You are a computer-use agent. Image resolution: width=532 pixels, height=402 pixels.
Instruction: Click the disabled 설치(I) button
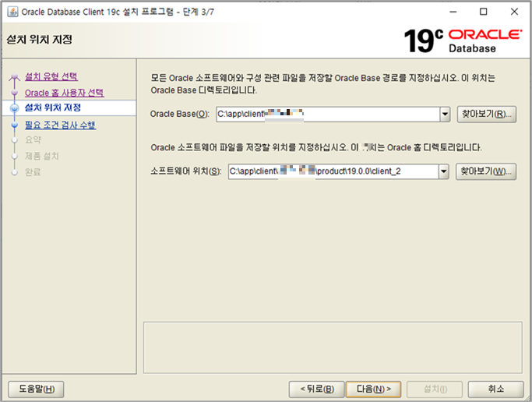point(435,389)
